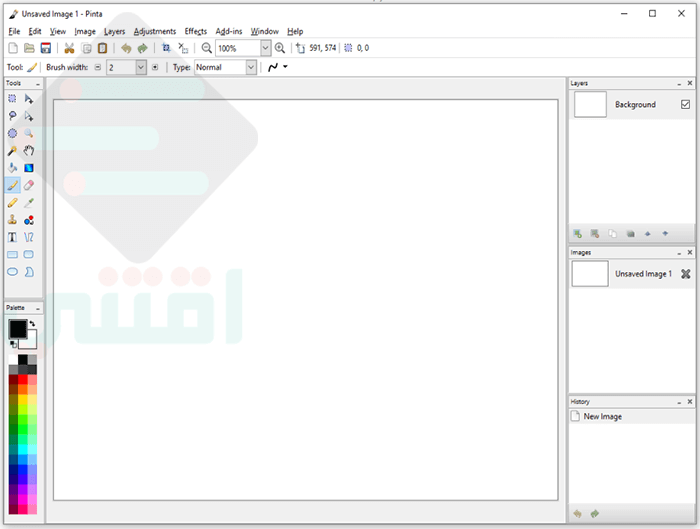Select the Background layer thumbnail

click(590, 104)
